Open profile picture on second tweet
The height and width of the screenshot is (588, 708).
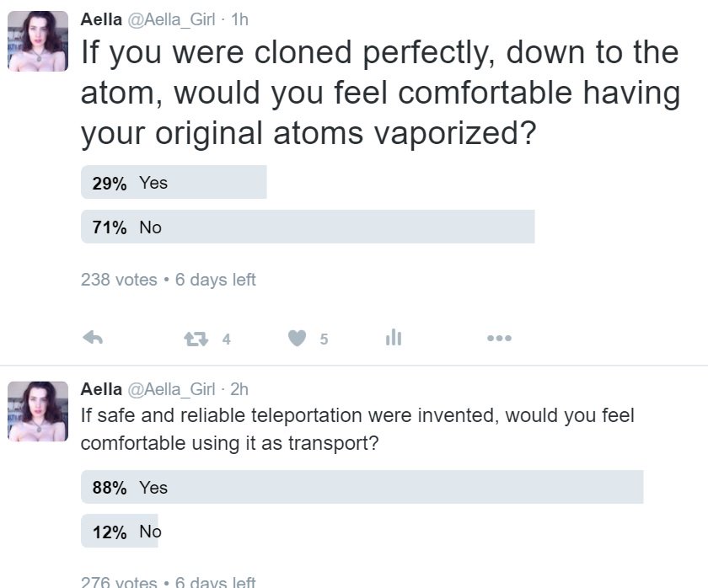coord(37,411)
